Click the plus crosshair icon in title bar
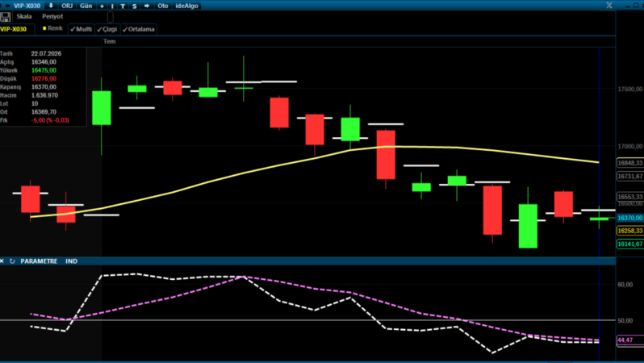The image size is (644, 363). 102,6
